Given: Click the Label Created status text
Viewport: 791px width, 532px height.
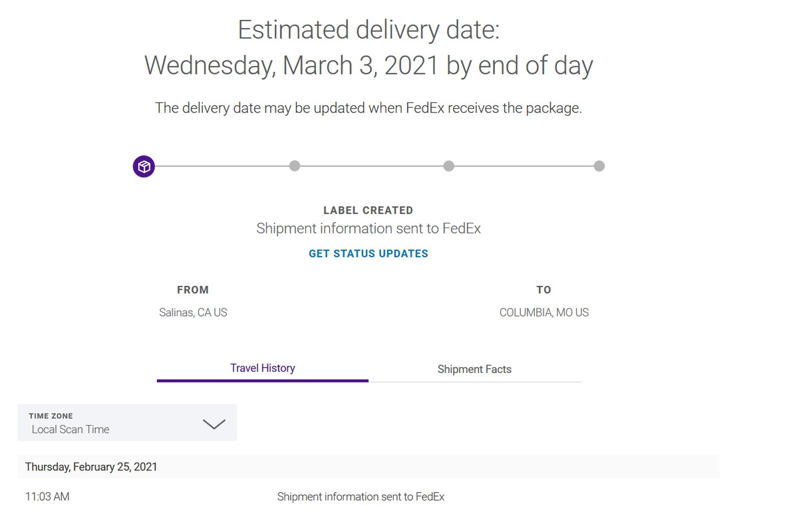Looking at the screenshot, I should (x=369, y=210).
